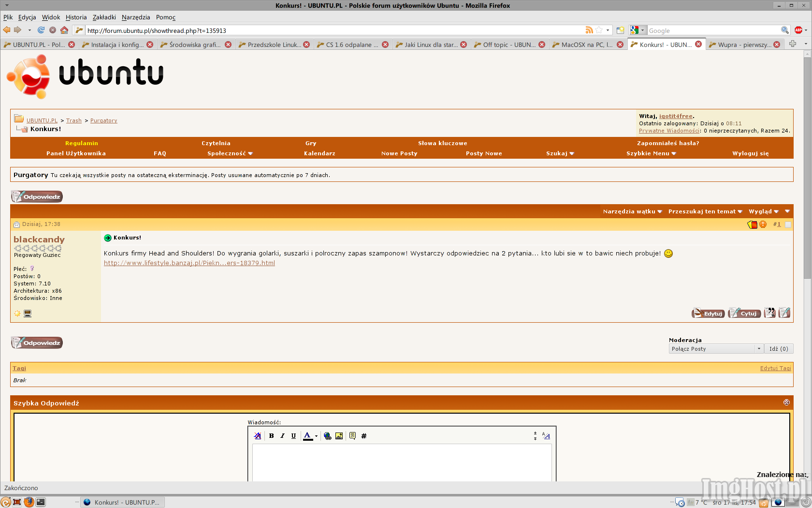Toggle bold in the quick reply editor
The width and height of the screenshot is (812, 508).
pyautogui.click(x=272, y=436)
